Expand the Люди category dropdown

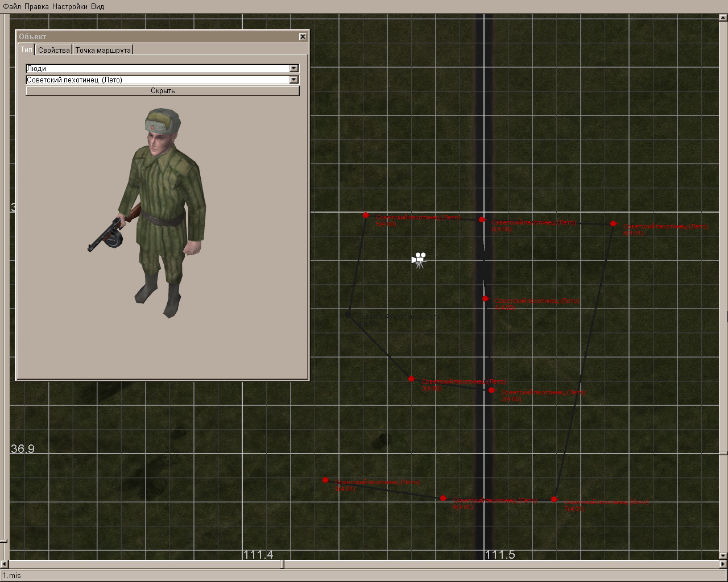pos(293,69)
